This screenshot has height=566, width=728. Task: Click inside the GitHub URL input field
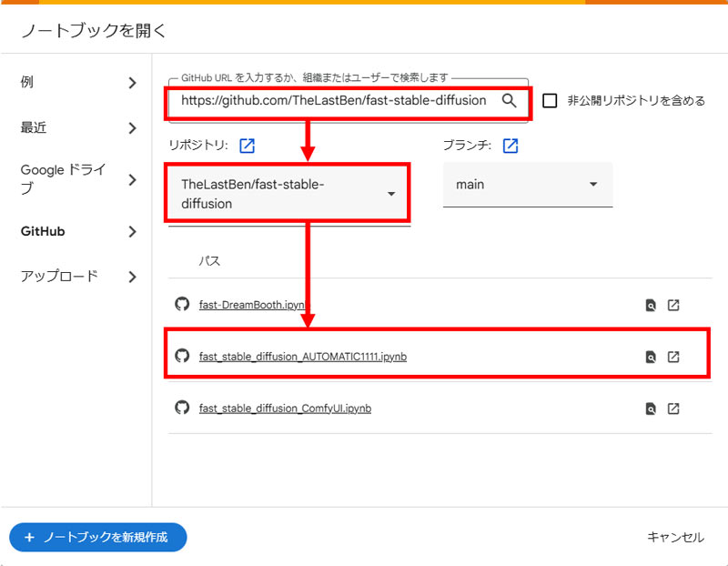(x=337, y=101)
